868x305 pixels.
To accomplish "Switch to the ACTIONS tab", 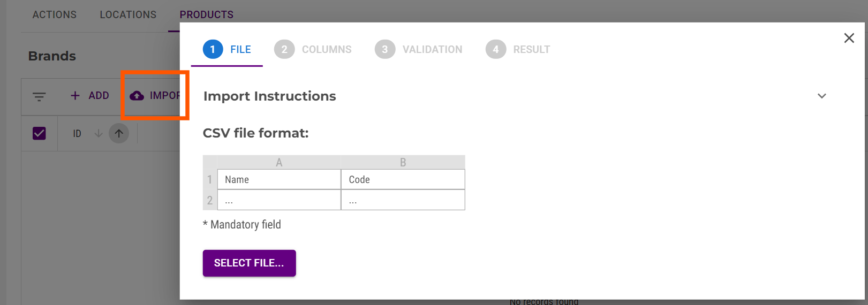I will point(55,14).
